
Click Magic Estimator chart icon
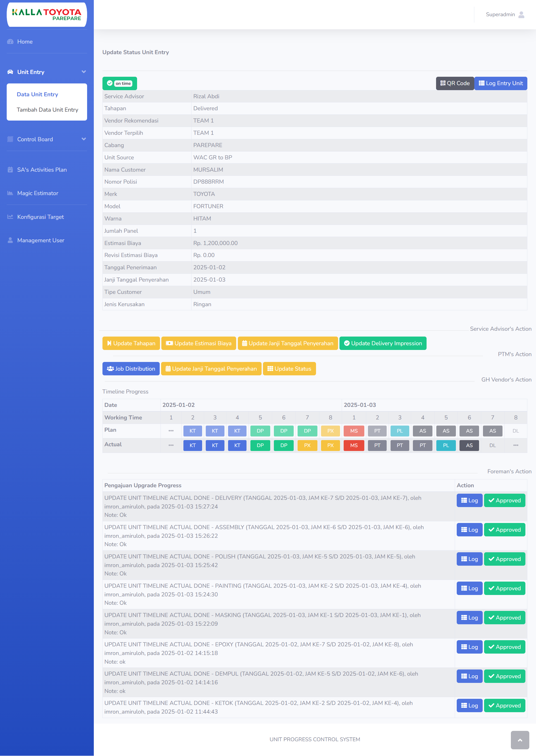point(10,193)
